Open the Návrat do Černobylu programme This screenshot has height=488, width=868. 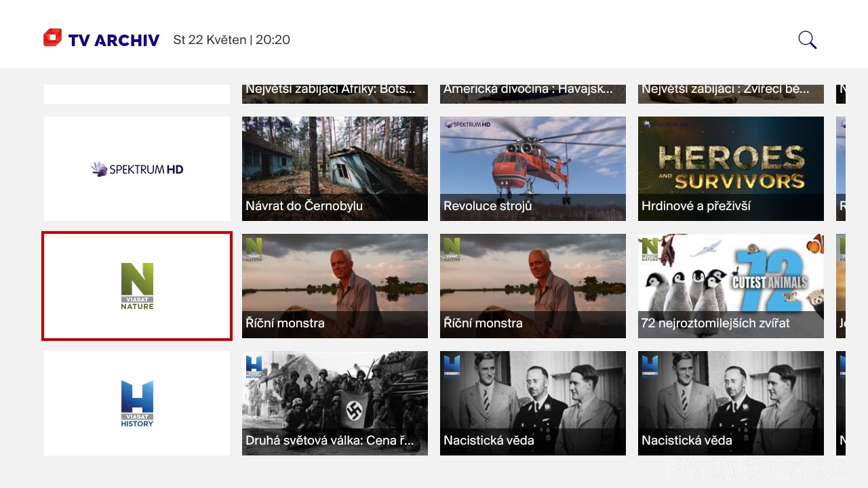point(335,169)
